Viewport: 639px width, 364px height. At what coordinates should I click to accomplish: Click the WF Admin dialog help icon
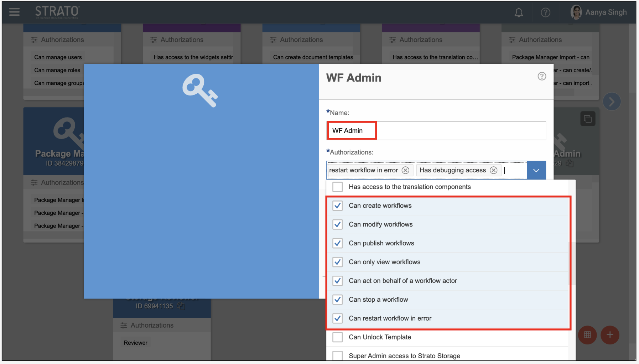[x=541, y=76]
